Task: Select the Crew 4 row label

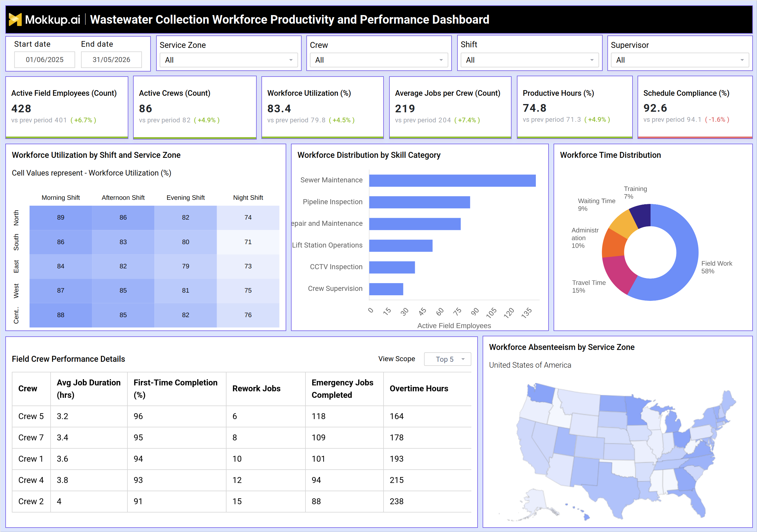Action: [31, 480]
